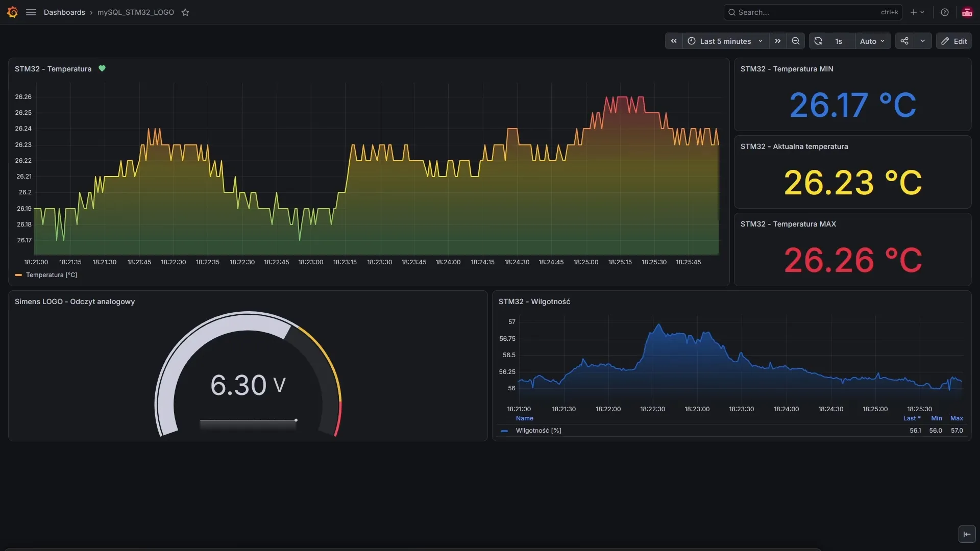Click the Temperatura legend orange swatch
The width and height of the screenshot is (980, 551).
click(x=18, y=275)
